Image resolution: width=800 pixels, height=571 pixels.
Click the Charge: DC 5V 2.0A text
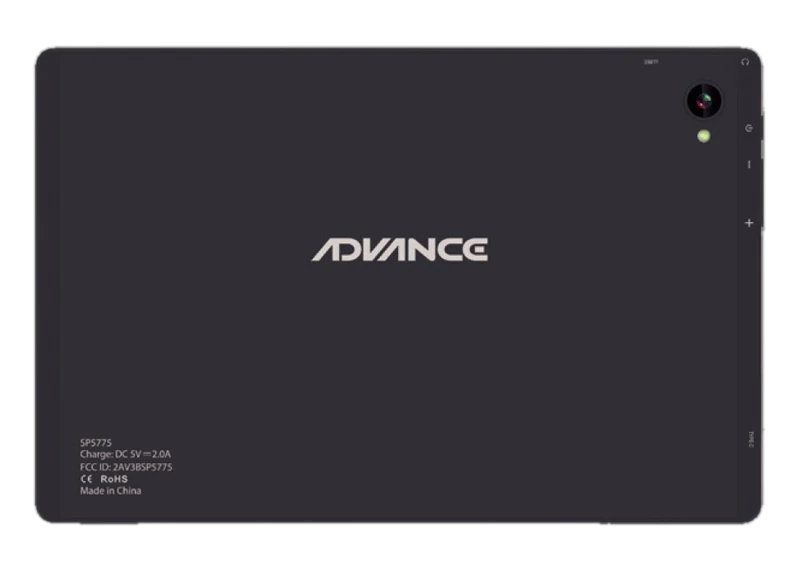coord(125,454)
